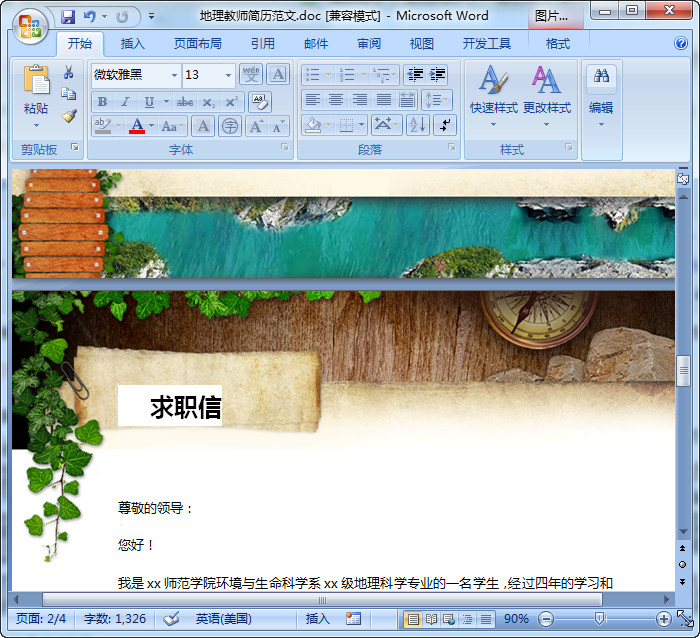Switch to the 页面布局 tab
Screen dimensions: 700x638
(x=197, y=44)
